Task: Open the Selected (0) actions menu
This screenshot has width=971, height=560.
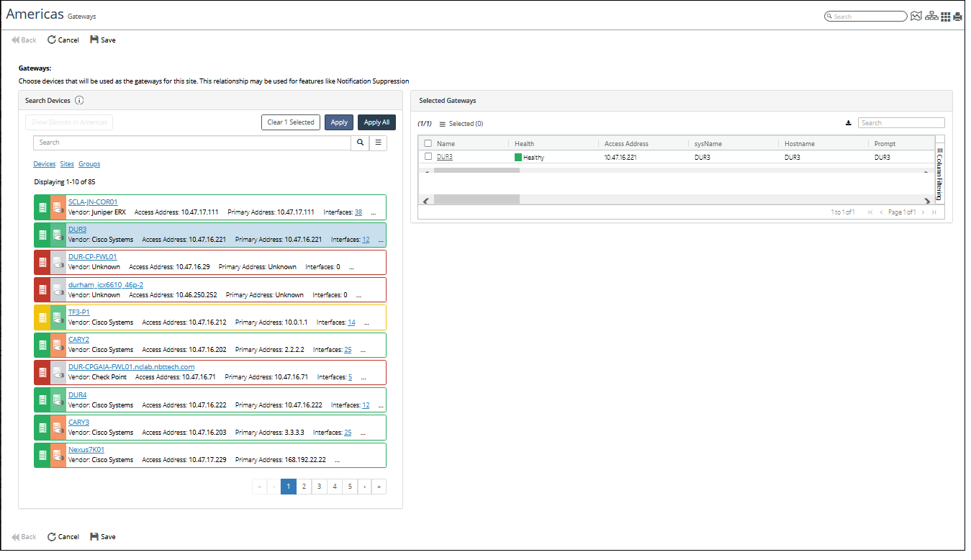Action: [443, 124]
